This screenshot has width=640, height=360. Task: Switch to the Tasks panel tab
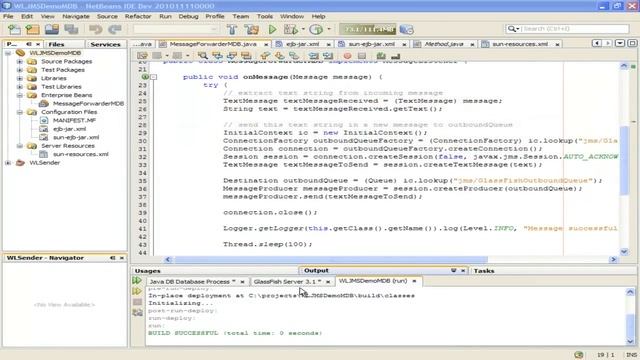(x=484, y=271)
